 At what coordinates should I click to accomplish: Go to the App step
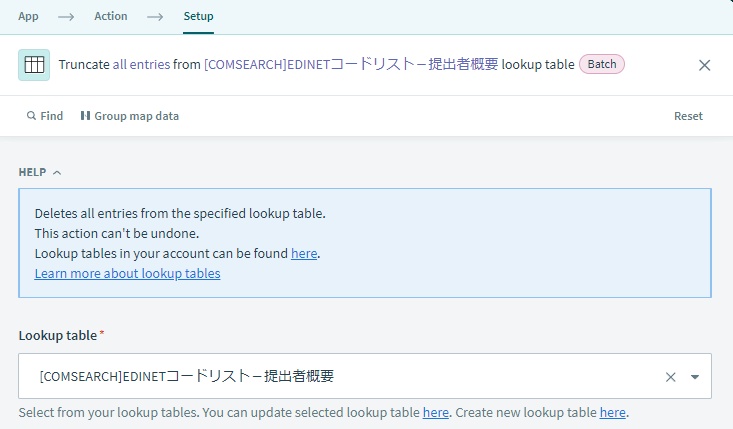pyautogui.click(x=29, y=16)
